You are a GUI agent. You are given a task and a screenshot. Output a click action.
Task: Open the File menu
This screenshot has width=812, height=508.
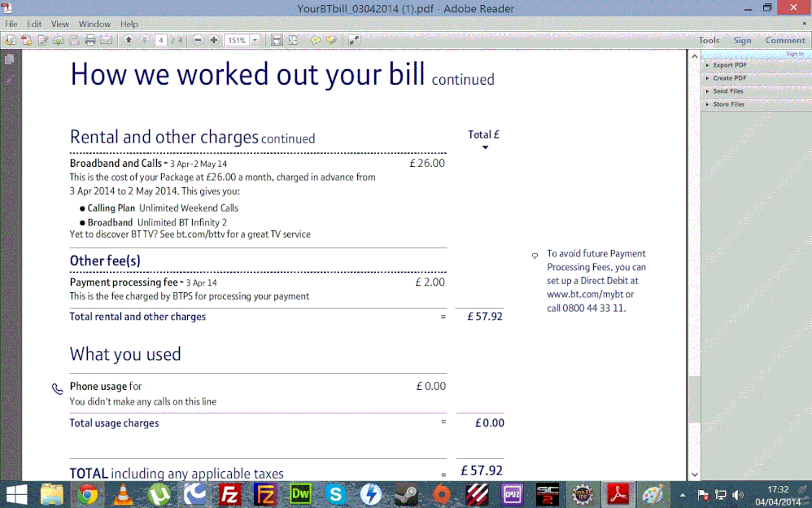pos(11,24)
